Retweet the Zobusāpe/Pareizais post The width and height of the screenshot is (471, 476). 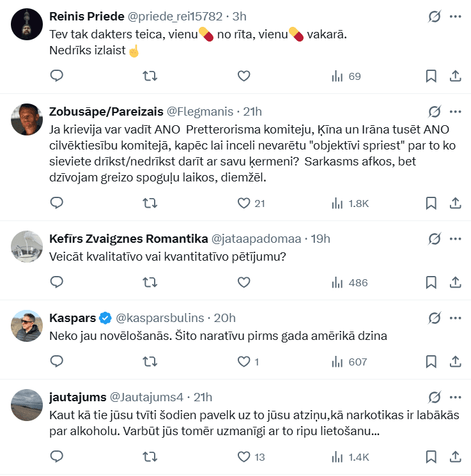click(x=150, y=203)
